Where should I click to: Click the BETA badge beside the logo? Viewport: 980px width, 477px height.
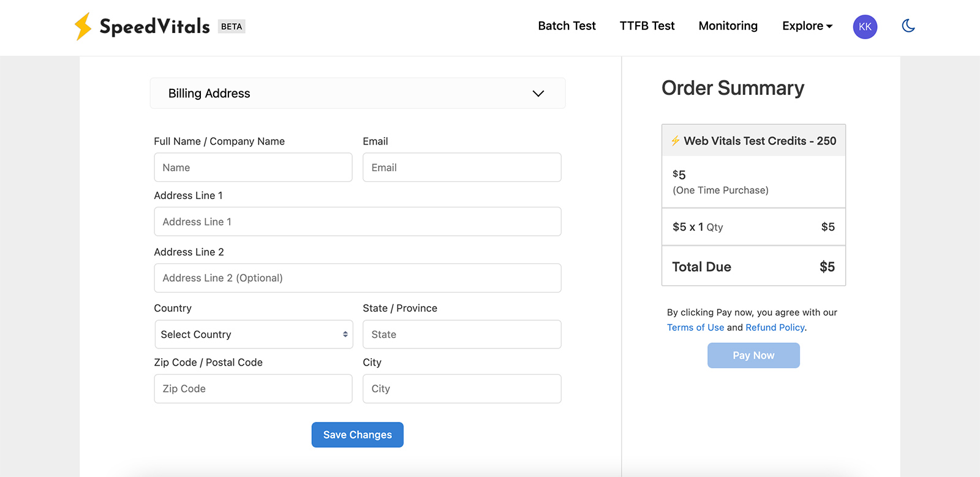pos(232,26)
